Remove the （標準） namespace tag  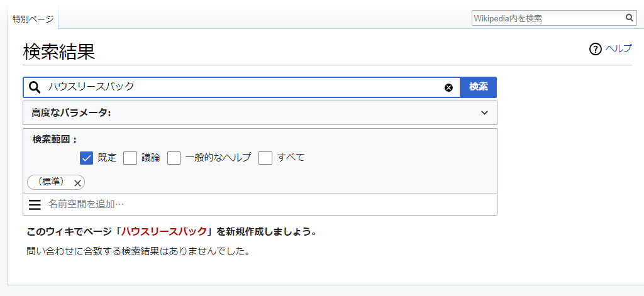point(77,183)
